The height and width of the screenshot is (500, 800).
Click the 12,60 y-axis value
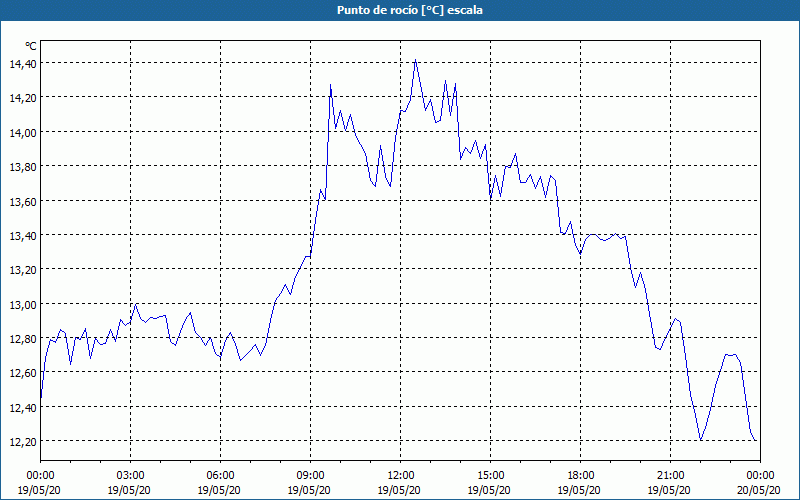click(22, 373)
